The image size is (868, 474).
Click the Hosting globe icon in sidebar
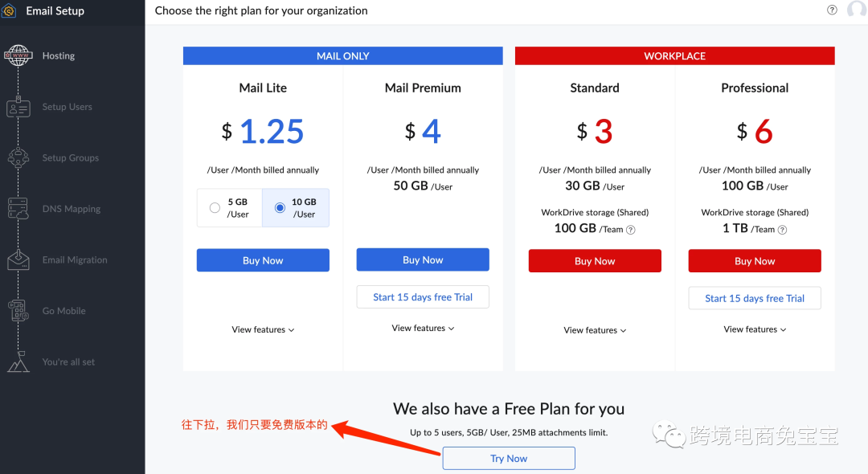[18, 55]
